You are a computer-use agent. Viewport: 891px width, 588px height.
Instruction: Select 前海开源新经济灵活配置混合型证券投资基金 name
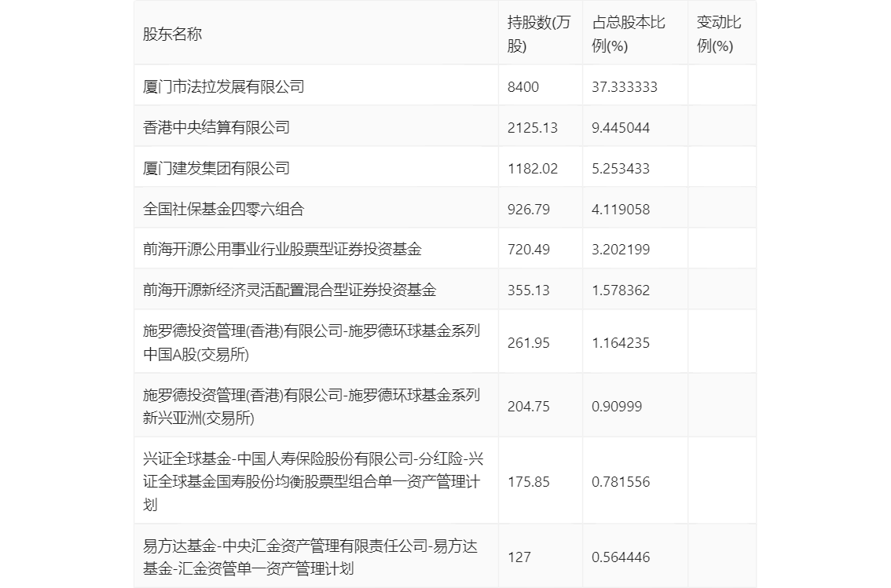(289, 290)
